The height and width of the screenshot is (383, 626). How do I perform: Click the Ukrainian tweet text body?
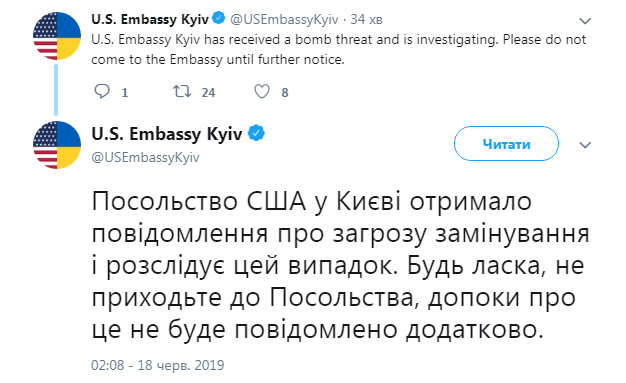pyautogui.click(x=341, y=265)
